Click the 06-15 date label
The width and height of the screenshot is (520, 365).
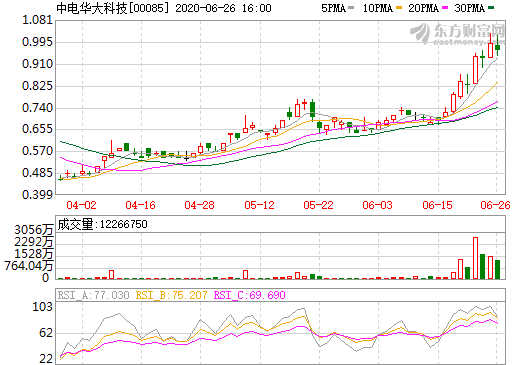click(437, 205)
